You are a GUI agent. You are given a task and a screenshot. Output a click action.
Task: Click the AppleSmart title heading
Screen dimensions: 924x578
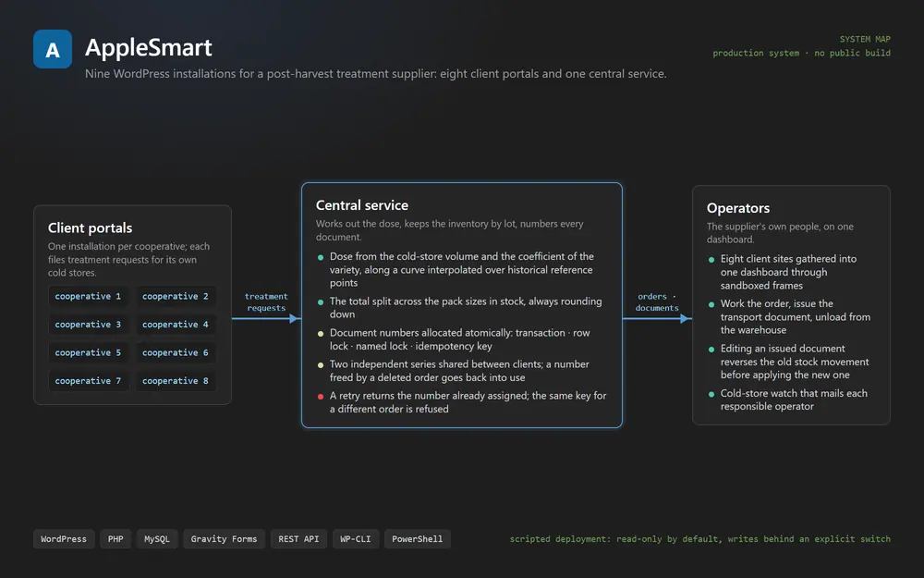[149, 48]
